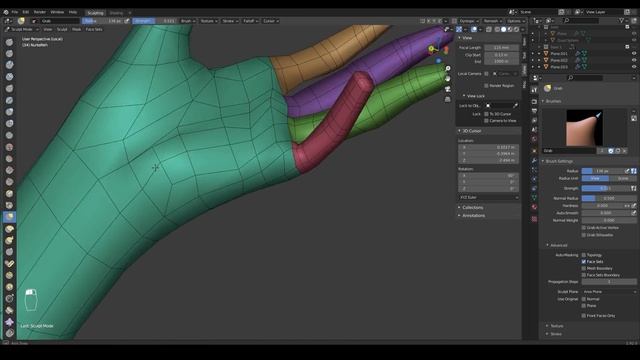Disable Face Sets auto-masking checkbox
This screenshot has width=640, height=360.
point(584,262)
